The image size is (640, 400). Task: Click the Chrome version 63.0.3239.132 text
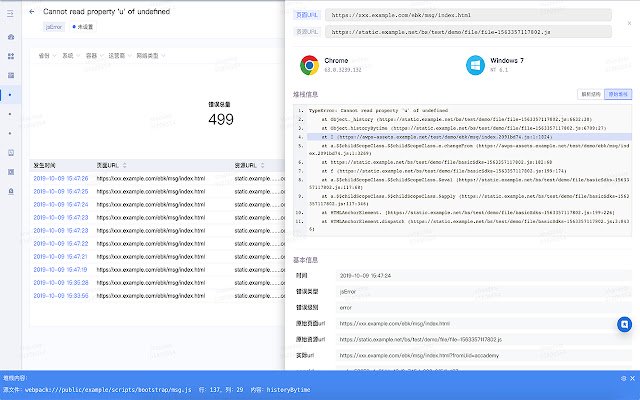click(343, 70)
